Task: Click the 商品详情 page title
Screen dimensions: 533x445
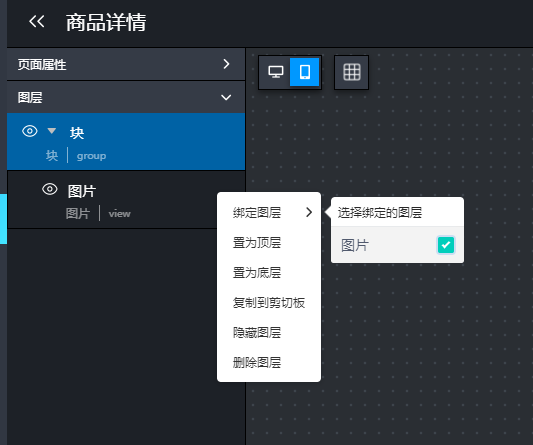Action: pyautogui.click(x=106, y=22)
